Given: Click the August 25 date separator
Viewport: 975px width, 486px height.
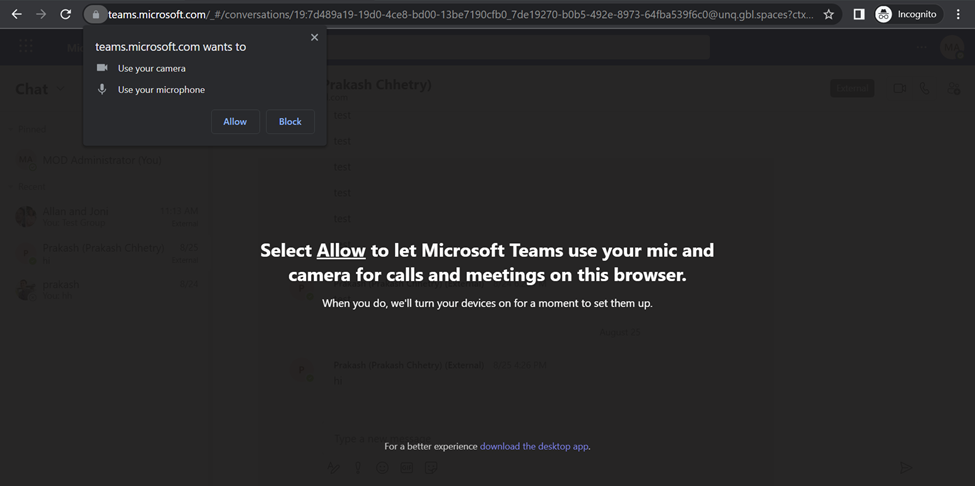Looking at the screenshot, I should pyautogui.click(x=620, y=332).
